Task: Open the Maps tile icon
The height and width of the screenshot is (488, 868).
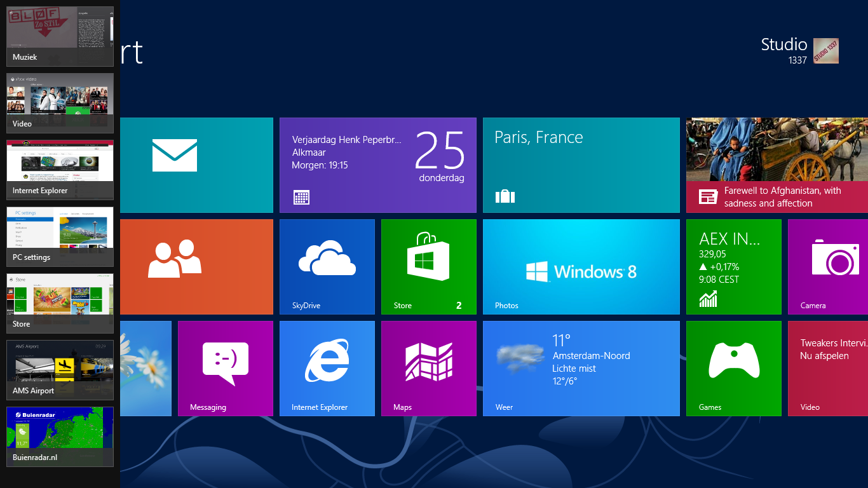Action: tap(429, 362)
